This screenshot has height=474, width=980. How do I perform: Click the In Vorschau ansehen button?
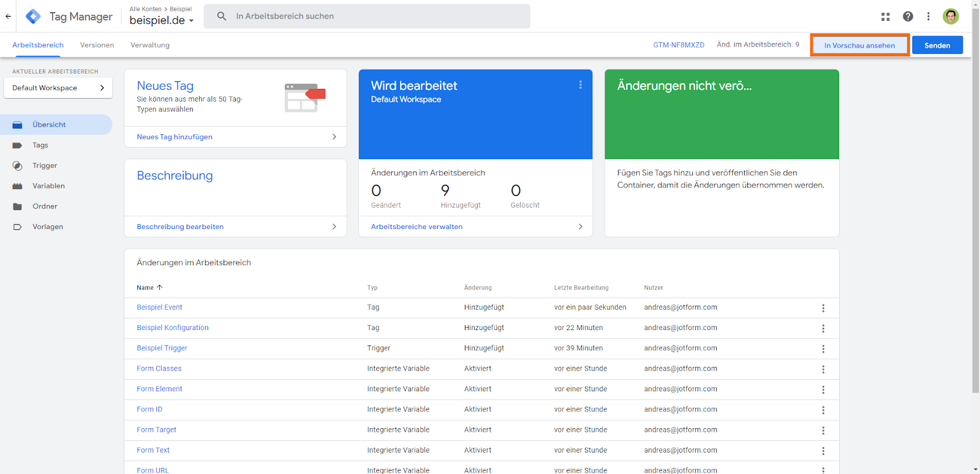coord(859,45)
